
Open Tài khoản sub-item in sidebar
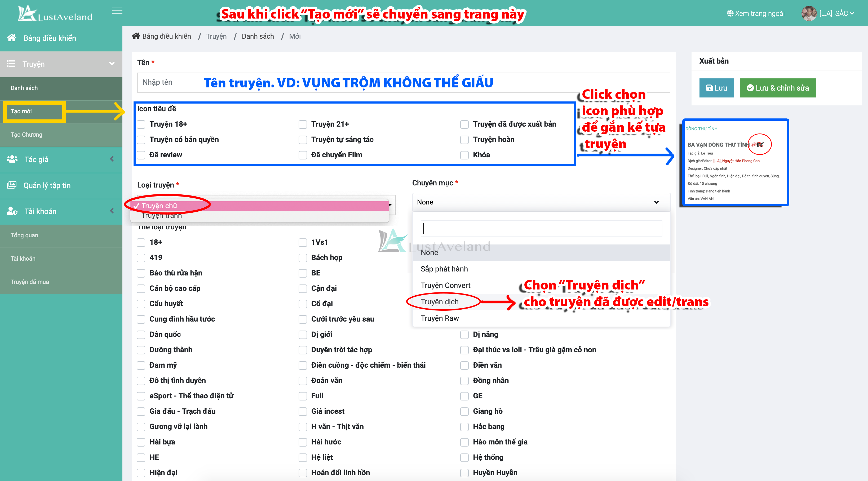tap(61, 258)
